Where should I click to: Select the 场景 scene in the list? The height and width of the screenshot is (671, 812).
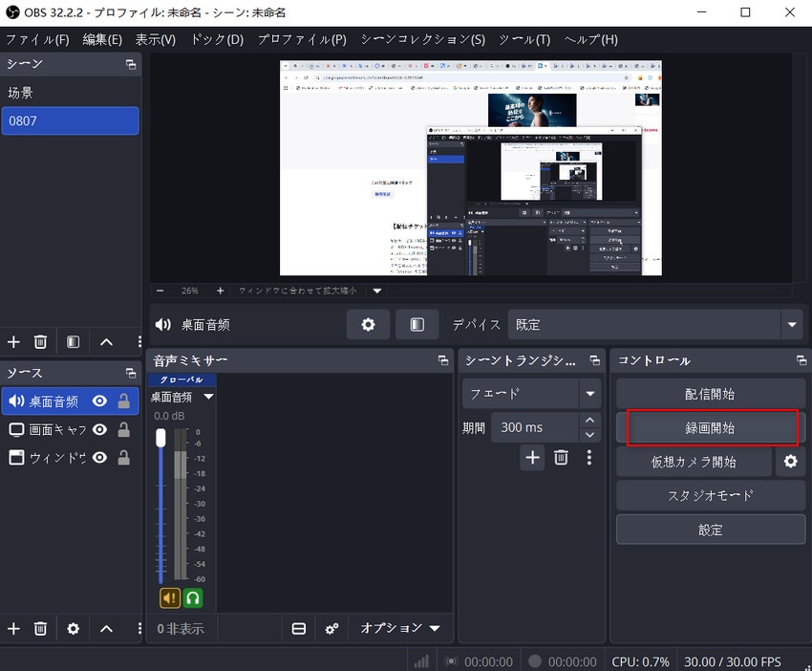(x=71, y=93)
